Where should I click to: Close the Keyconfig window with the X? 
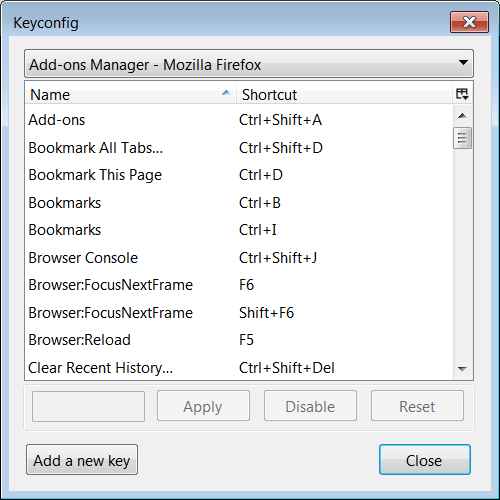pos(469,22)
